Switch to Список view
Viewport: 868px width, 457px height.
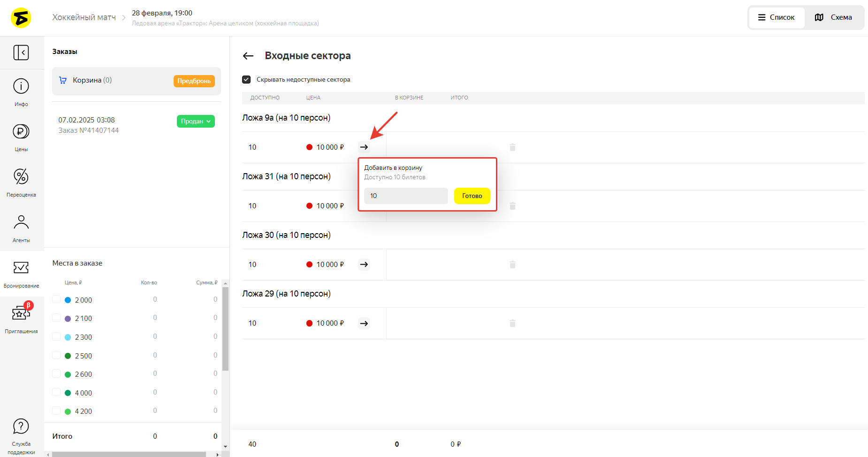pyautogui.click(x=777, y=17)
